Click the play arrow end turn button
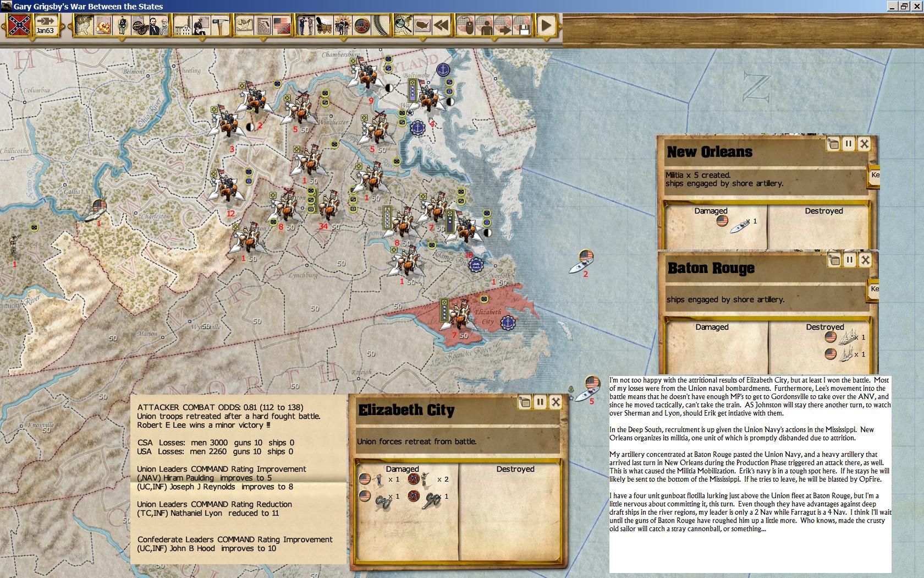 [546, 25]
